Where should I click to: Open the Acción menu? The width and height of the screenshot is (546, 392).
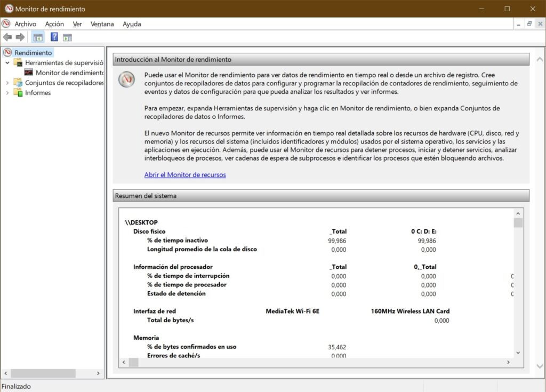[x=54, y=24]
